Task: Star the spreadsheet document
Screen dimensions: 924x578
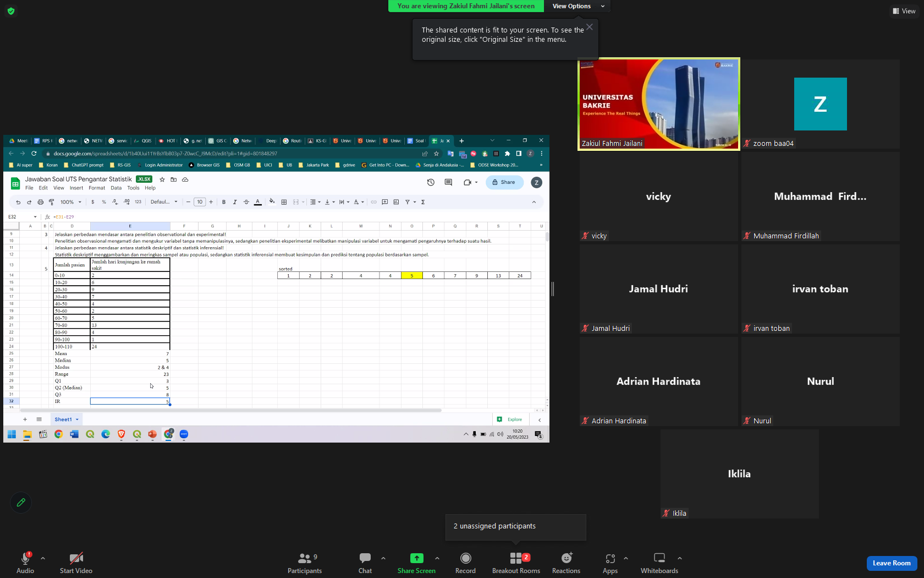Action: [x=162, y=179]
